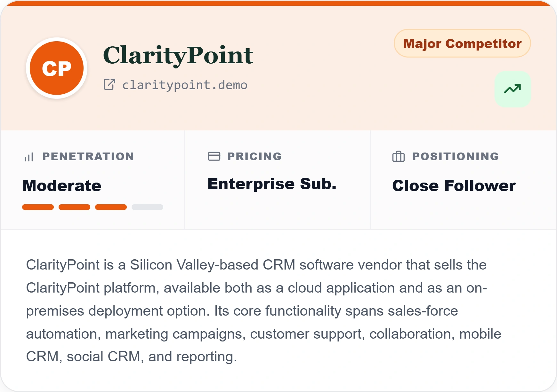Image resolution: width=557 pixels, height=392 pixels.
Task: Click the bar chart icon next to Penetration
Action: click(x=29, y=157)
